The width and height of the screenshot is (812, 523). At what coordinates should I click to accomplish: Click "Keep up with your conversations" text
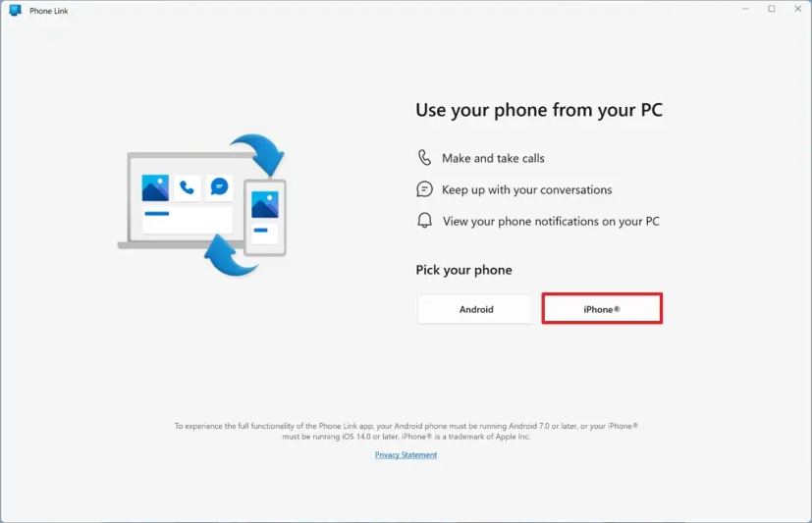[x=526, y=189]
